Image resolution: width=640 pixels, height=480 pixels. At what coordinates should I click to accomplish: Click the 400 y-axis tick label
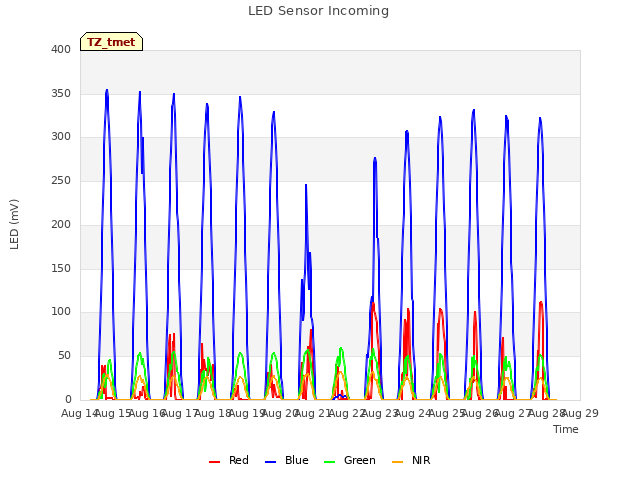[61, 49]
